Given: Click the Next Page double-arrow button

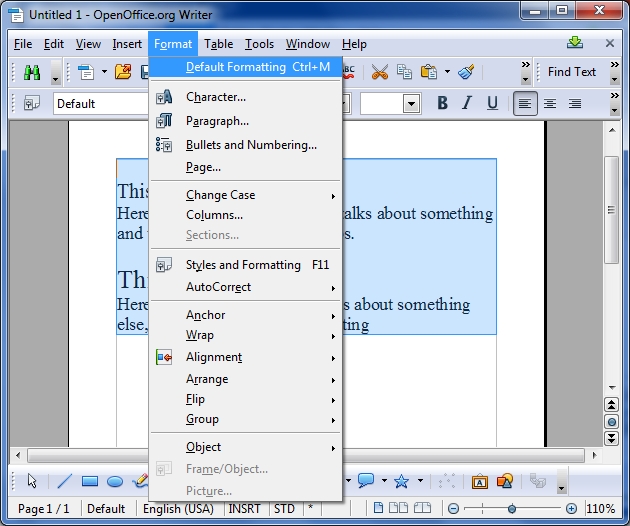Looking at the screenshot, I should click(612, 438).
